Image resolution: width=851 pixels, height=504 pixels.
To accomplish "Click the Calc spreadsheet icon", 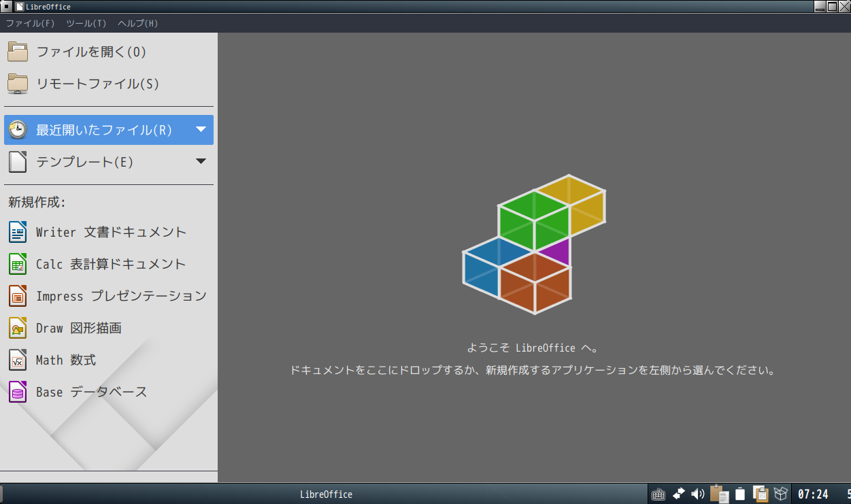I will click(18, 264).
